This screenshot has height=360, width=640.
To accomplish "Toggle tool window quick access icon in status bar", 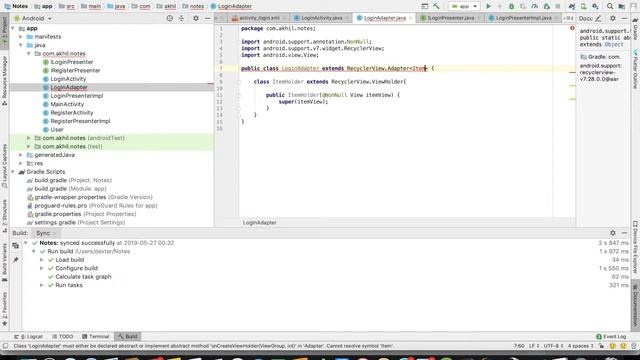I will point(5,346).
